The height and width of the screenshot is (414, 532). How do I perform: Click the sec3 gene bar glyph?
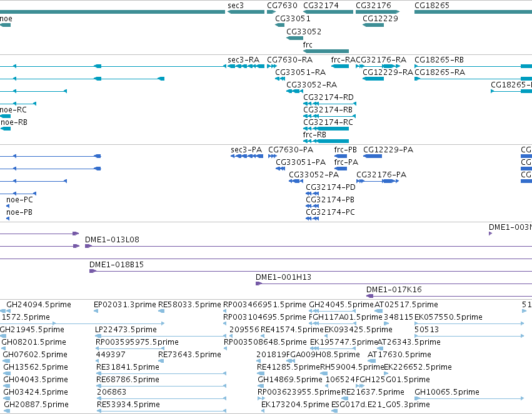(246, 12)
